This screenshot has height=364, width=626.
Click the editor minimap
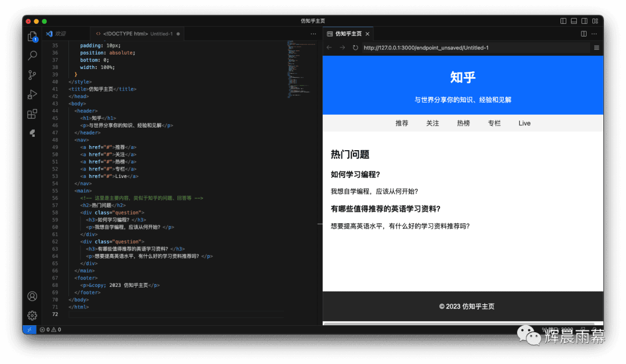[x=301, y=68]
